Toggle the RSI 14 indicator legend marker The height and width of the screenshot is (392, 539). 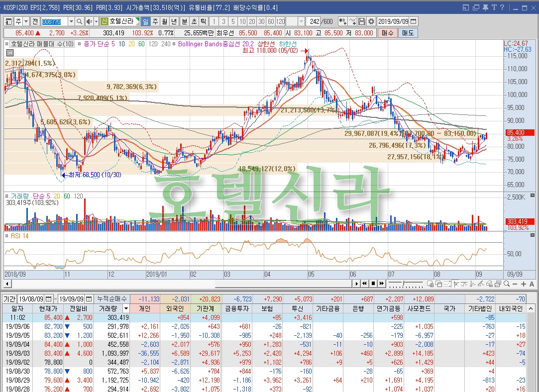[x=7, y=236]
